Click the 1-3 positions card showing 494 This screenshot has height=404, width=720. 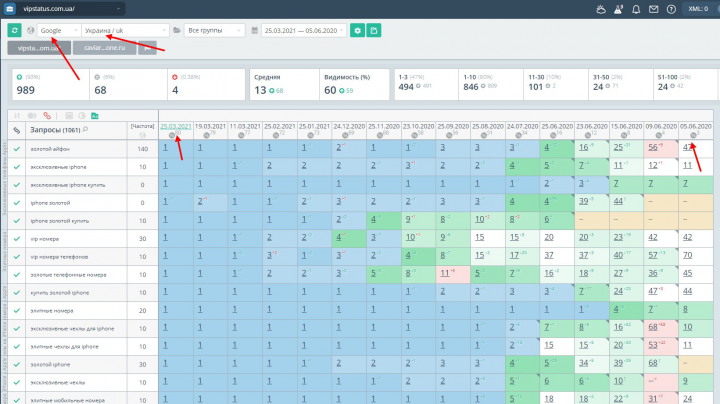pyautogui.click(x=426, y=84)
